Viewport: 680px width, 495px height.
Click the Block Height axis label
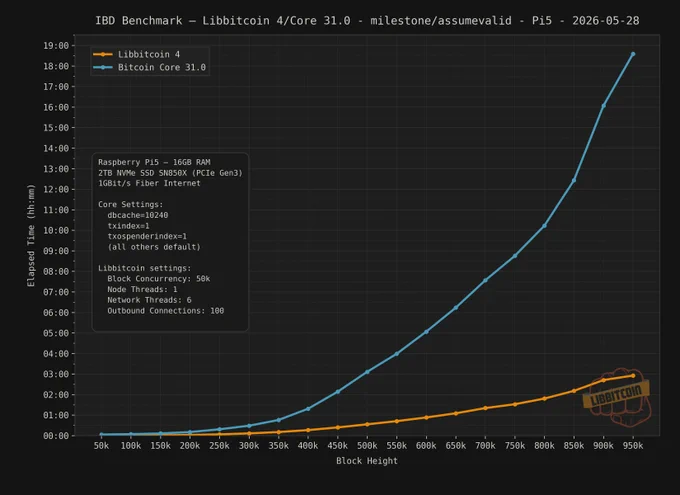pos(367,461)
